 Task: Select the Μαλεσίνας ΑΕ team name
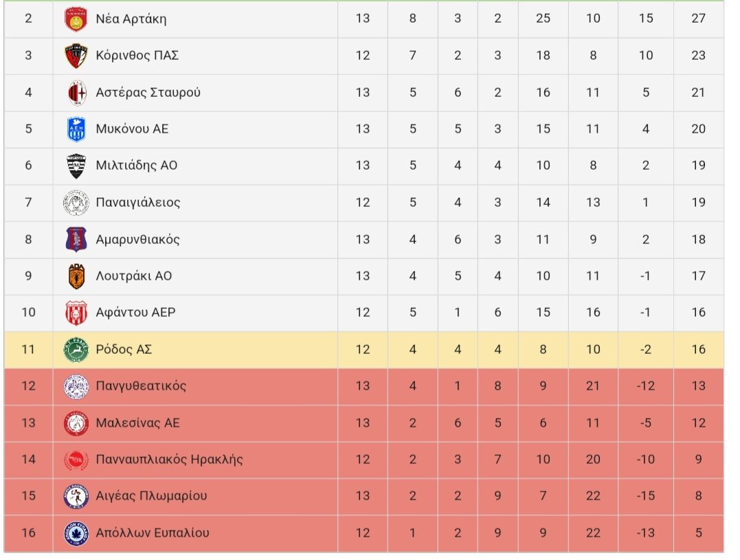(137, 423)
